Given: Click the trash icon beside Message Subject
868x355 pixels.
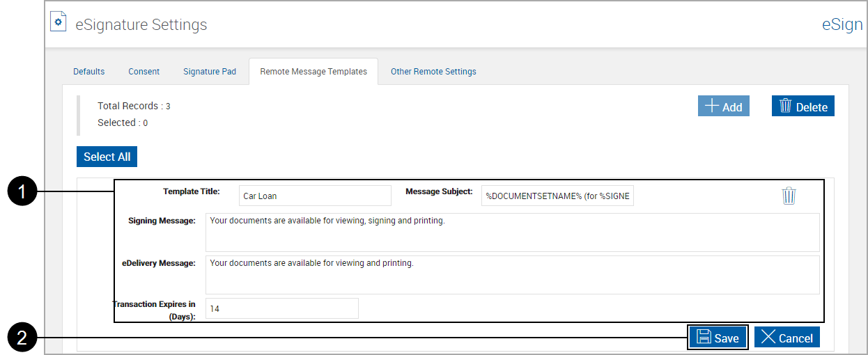Looking at the screenshot, I should pyautogui.click(x=789, y=196).
